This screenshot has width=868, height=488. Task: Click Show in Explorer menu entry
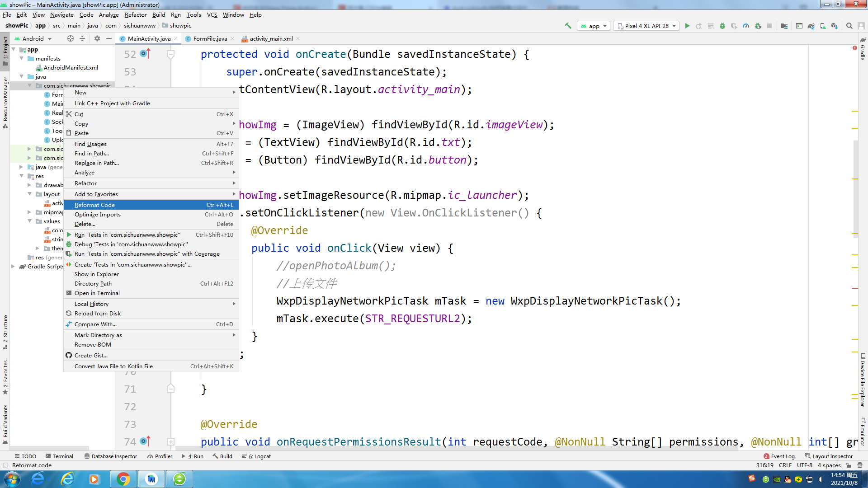[151, 274]
